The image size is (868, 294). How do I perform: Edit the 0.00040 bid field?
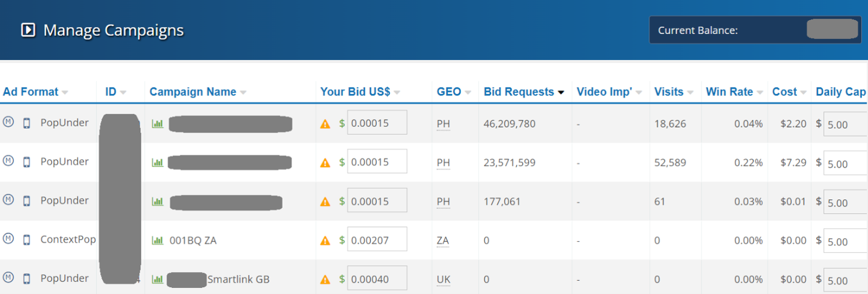click(x=377, y=279)
